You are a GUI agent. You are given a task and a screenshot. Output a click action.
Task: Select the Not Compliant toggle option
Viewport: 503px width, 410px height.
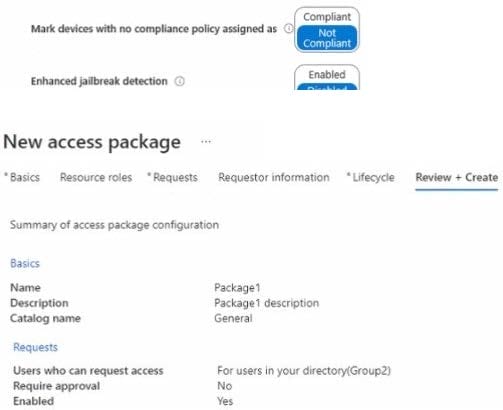coord(327,38)
